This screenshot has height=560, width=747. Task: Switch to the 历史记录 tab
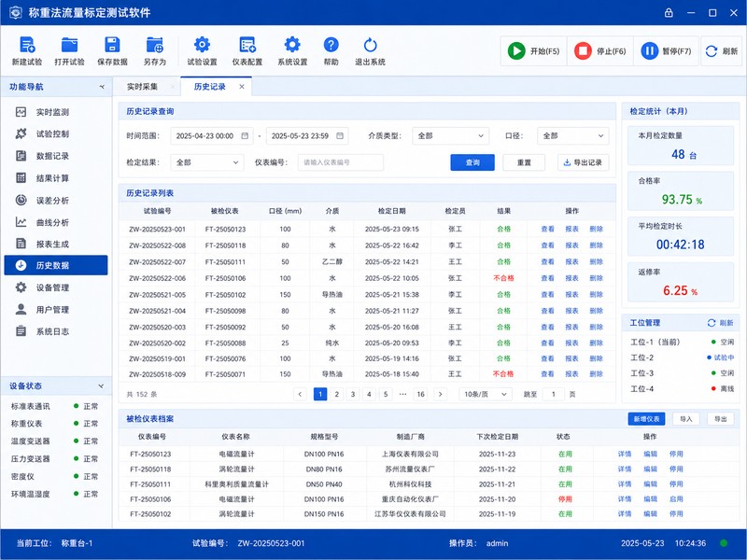coord(209,87)
